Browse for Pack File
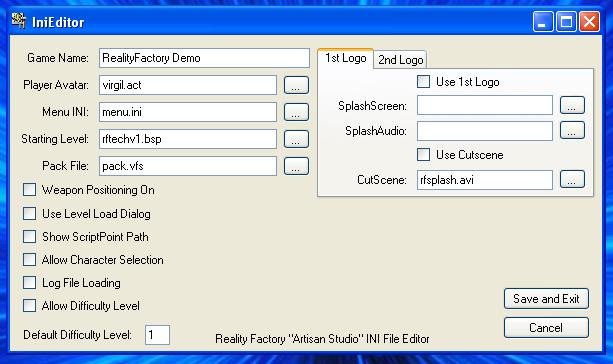 tap(296, 166)
